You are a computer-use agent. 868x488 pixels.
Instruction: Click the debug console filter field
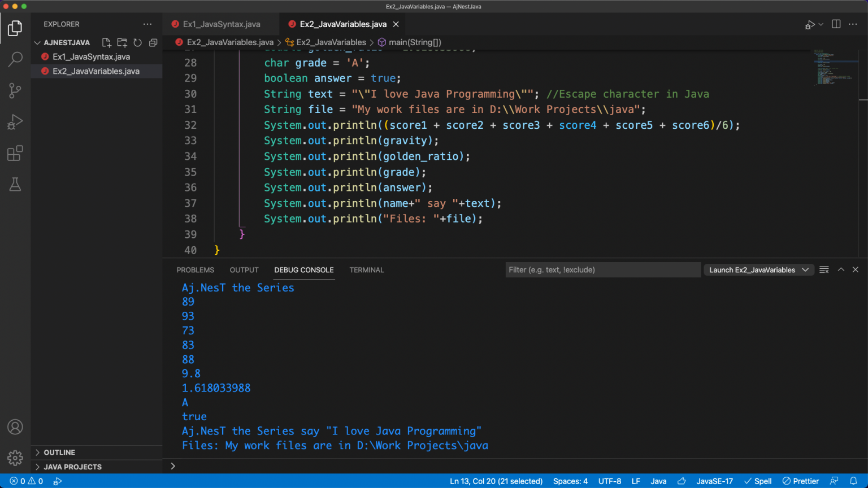602,270
